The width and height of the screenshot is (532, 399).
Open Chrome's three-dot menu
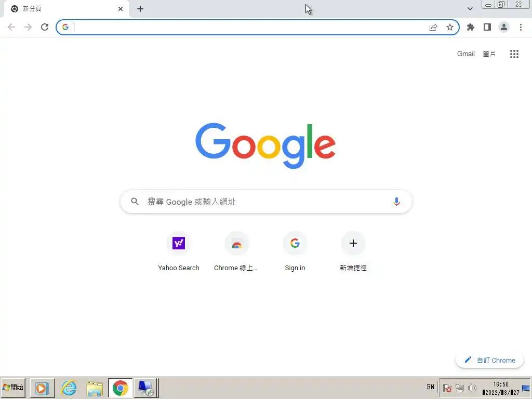[521, 27]
